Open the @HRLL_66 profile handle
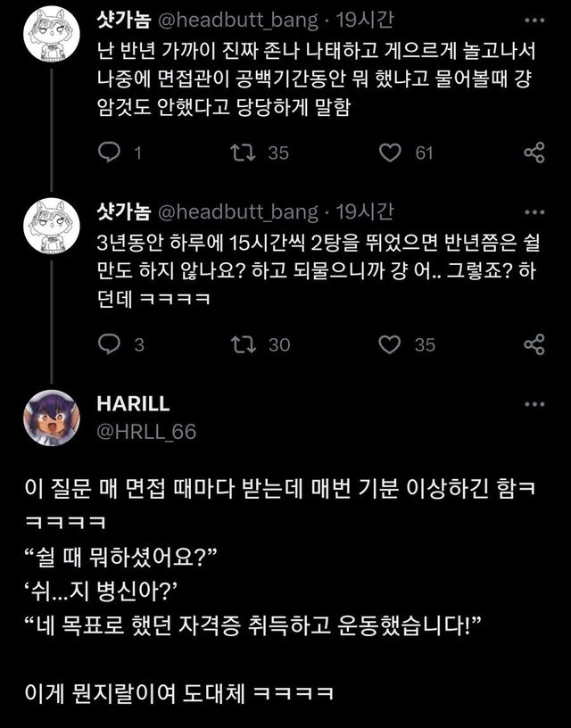Image resolution: width=571 pixels, height=728 pixels. (x=146, y=432)
